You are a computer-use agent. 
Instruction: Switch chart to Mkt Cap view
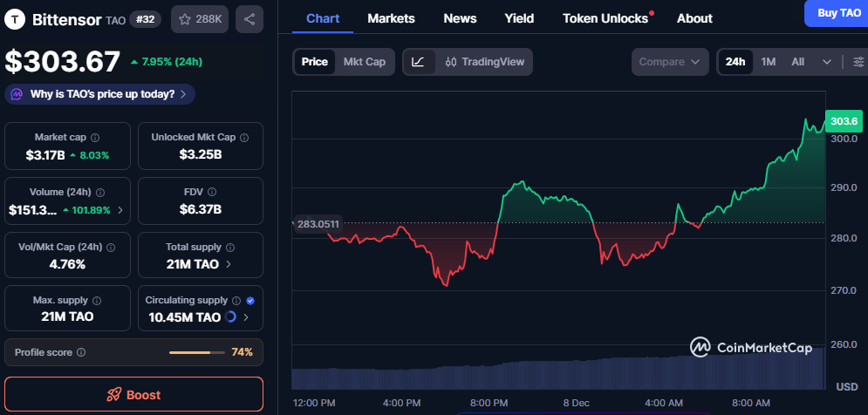[364, 62]
